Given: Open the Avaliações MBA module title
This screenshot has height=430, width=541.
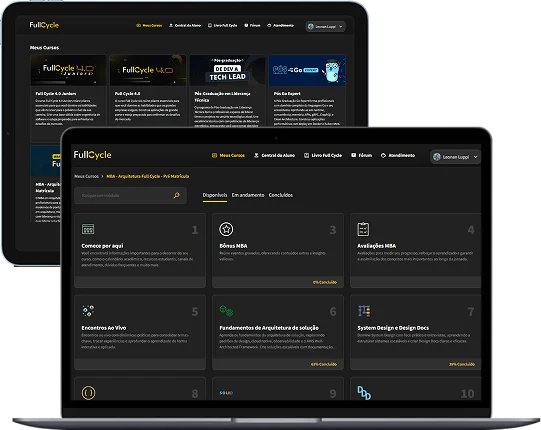Looking at the screenshot, I should tap(376, 246).
